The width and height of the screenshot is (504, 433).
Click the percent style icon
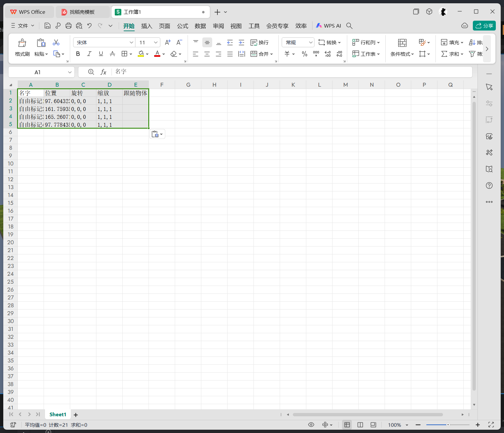(305, 54)
